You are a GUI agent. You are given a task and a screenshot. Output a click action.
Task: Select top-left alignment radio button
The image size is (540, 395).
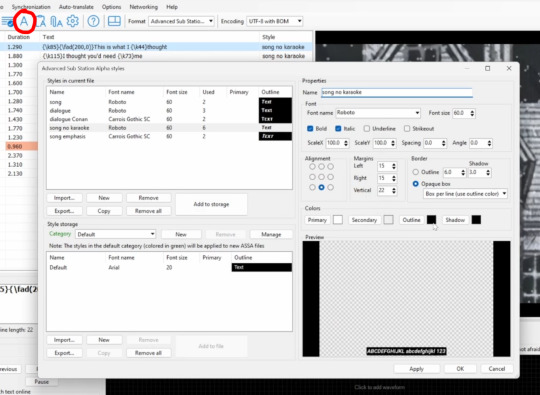[x=312, y=166]
